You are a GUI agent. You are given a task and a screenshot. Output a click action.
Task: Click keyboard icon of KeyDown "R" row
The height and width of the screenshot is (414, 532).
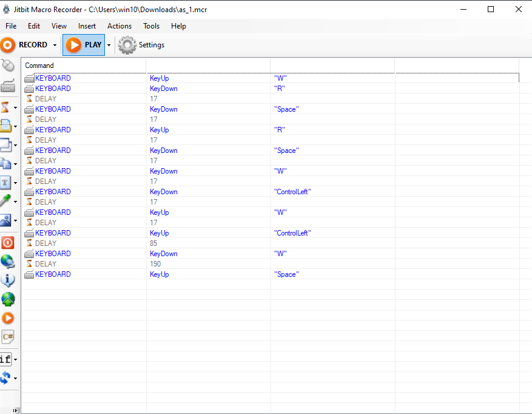tap(29, 89)
